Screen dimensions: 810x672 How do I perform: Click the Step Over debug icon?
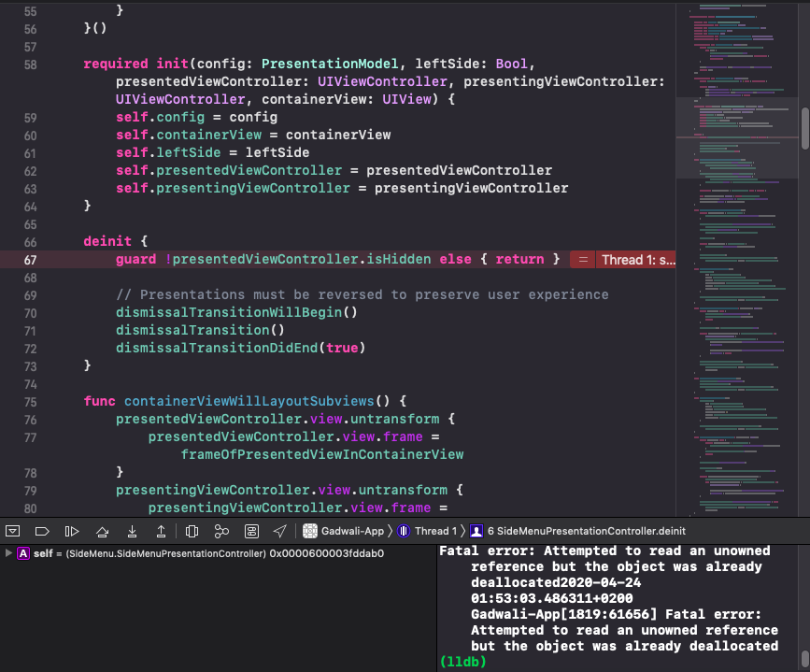coord(102,531)
